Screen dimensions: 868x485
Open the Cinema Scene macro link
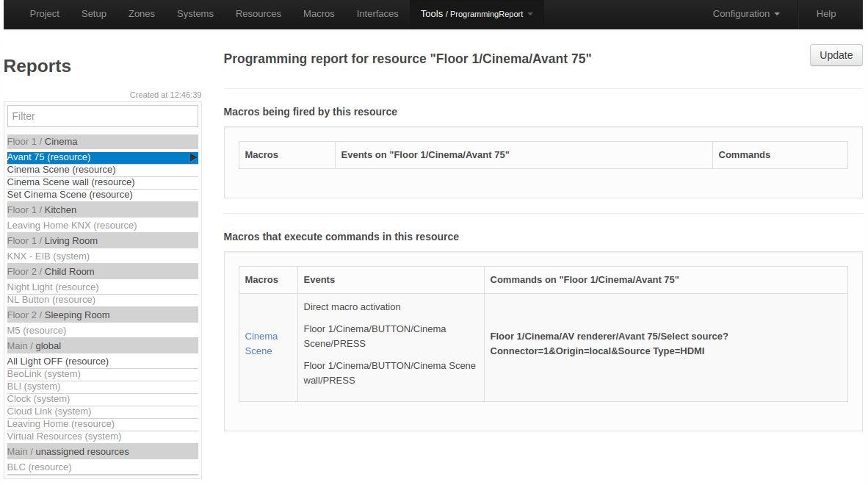261,344
